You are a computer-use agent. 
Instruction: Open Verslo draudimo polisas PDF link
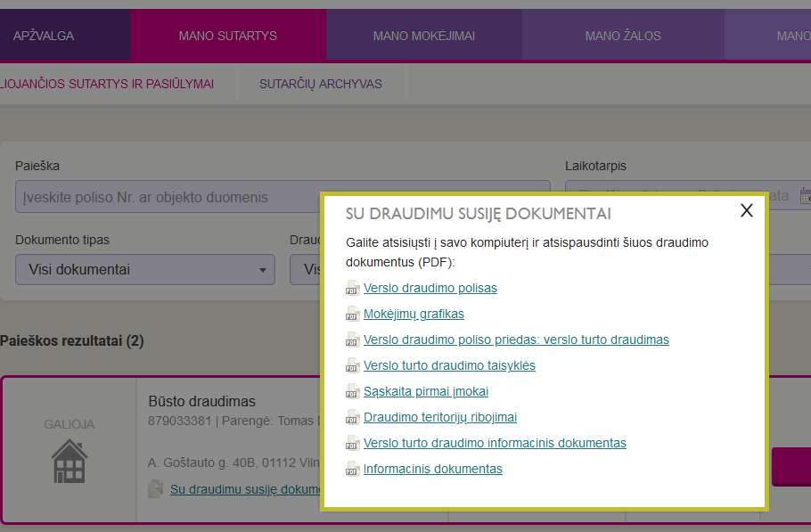point(430,288)
